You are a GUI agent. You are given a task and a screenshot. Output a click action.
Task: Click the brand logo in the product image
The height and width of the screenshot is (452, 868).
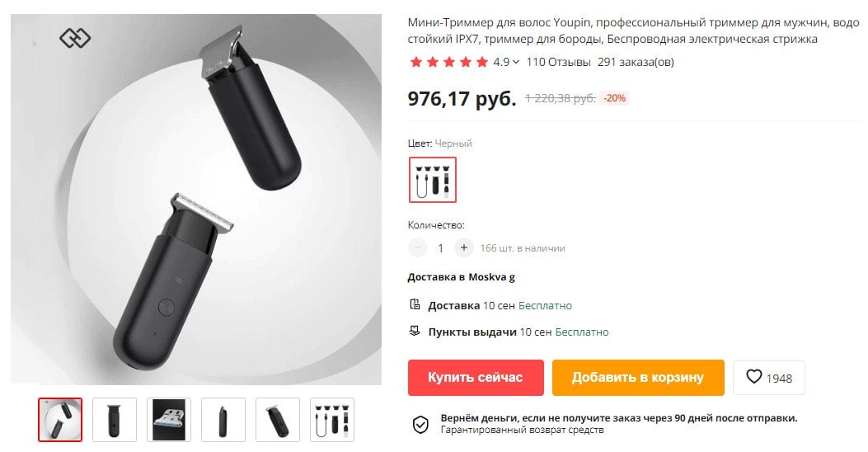coord(75,38)
